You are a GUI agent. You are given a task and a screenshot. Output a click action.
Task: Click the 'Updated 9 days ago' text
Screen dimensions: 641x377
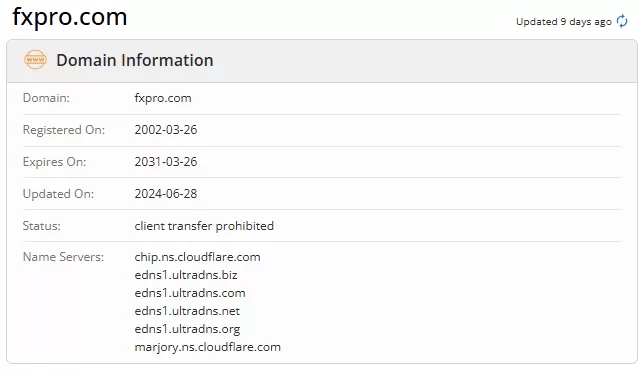(563, 21)
